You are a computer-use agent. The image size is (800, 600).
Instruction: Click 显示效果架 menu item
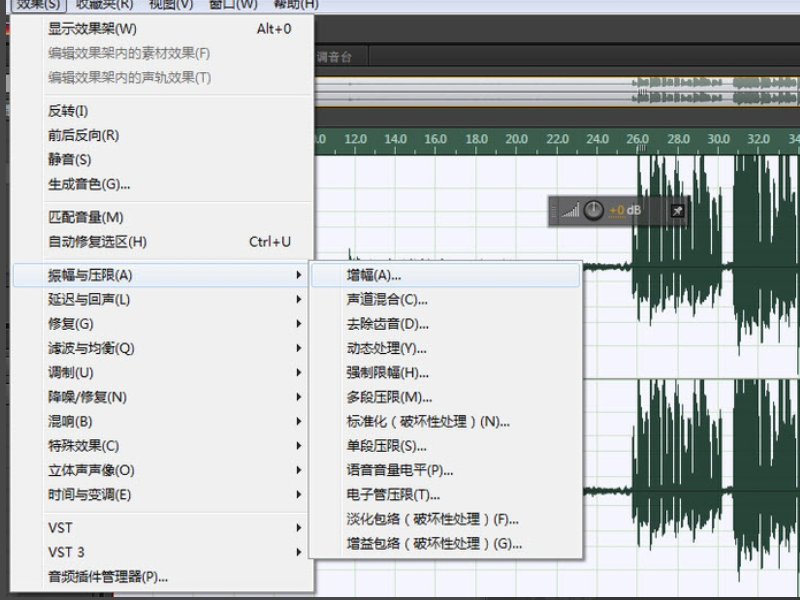click(93, 29)
